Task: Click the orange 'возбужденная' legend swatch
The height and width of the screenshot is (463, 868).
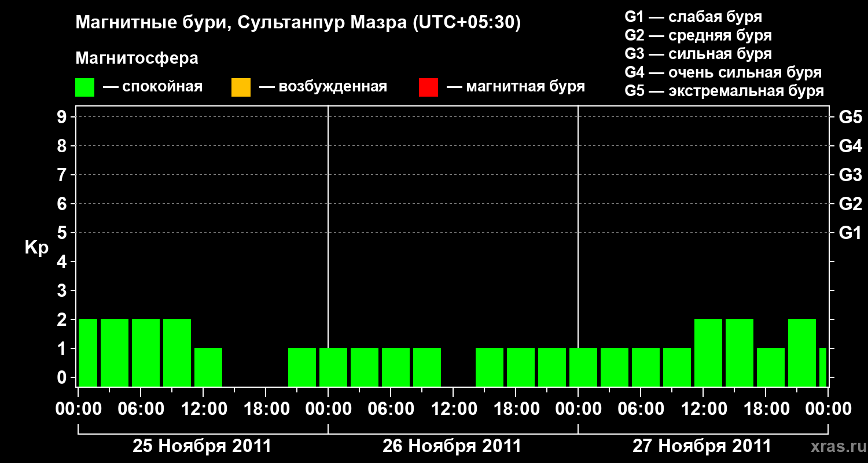Action: click(x=241, y=87)
